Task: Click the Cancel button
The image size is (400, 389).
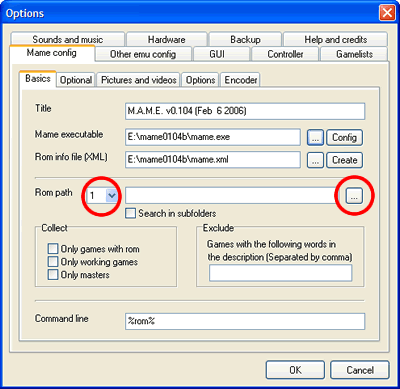Action: click(x=359, y=370)
